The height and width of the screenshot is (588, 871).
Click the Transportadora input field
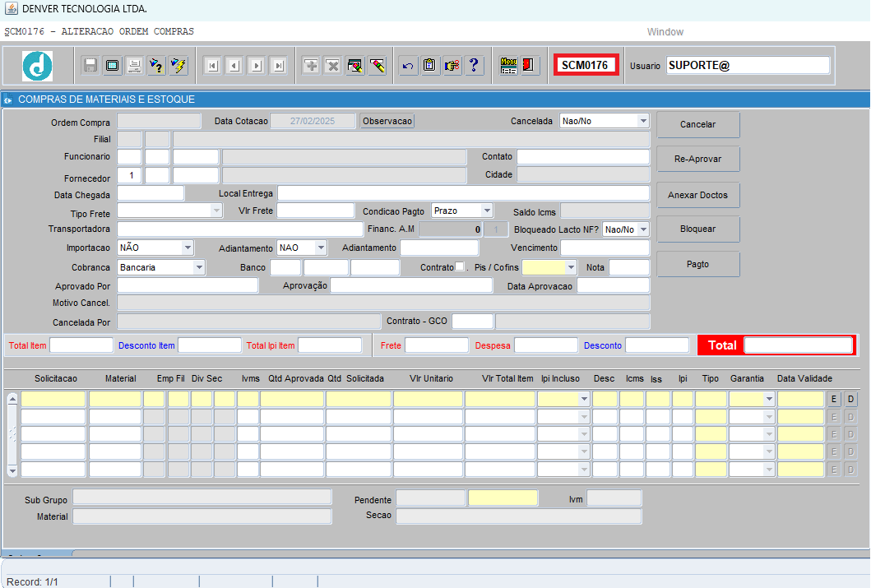(x=240, y=229)
